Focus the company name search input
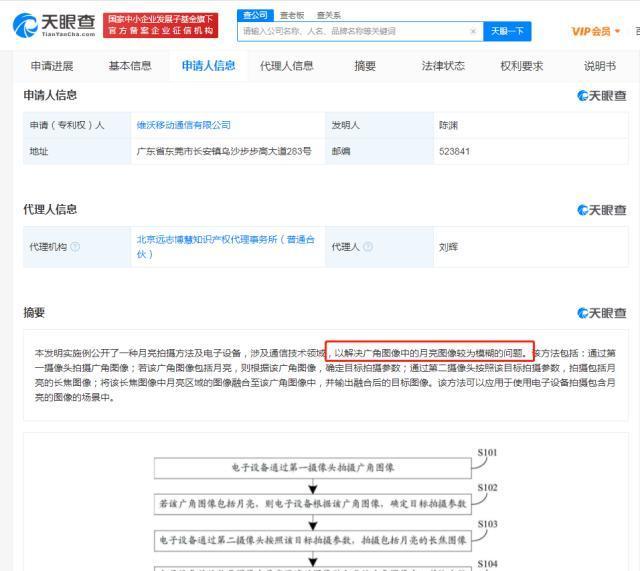640x571 pixels. coord(360,31)
